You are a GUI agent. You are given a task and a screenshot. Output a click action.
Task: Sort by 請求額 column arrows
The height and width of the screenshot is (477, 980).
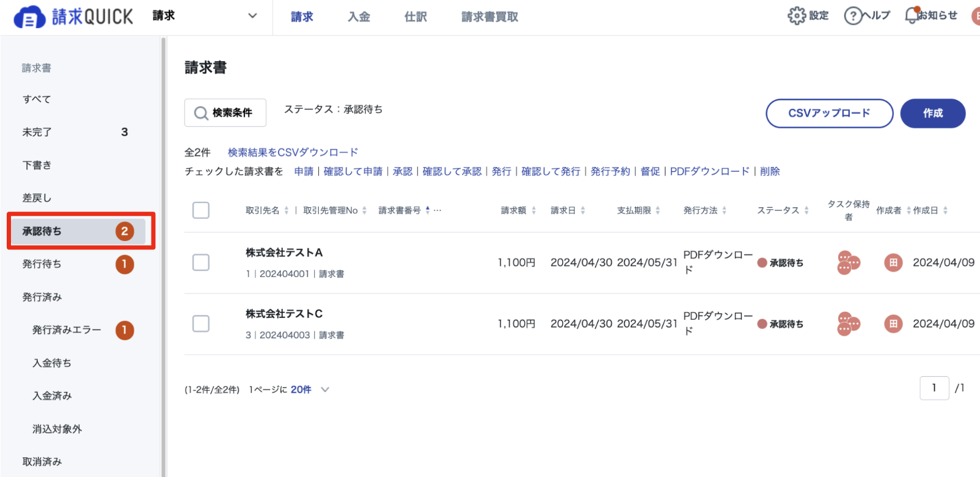(x=533, y=210)
